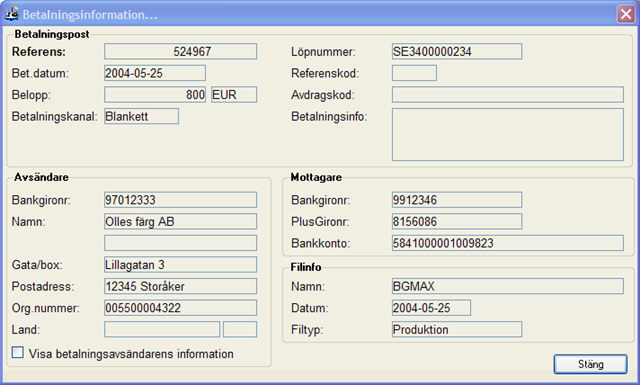Click the Avdragskod: label
The width and height of the screenshot is (640, 385).
pyautogui.click(x=323, y=95)
